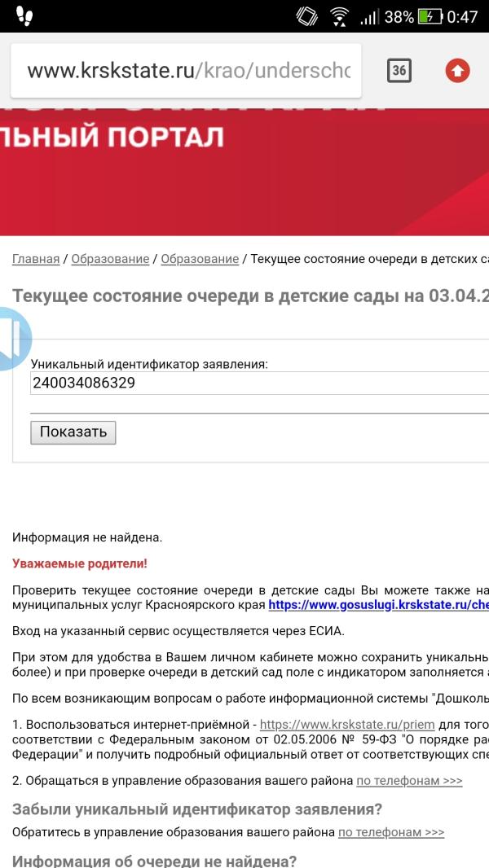Tap the battery charging icon
This screenshot has width=489, height=868.
429,16
